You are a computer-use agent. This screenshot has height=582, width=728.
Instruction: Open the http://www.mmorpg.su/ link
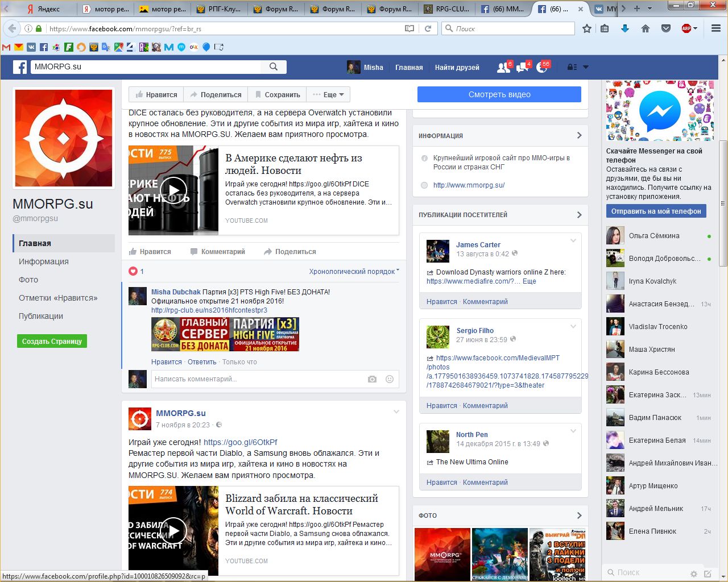(x=469, y=185)
